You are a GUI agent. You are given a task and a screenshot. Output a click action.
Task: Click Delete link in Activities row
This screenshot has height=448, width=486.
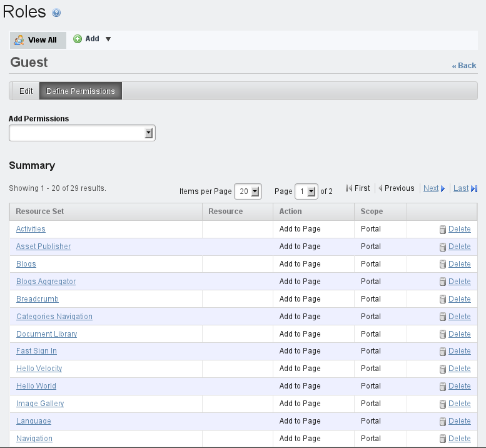pos(460,229)
